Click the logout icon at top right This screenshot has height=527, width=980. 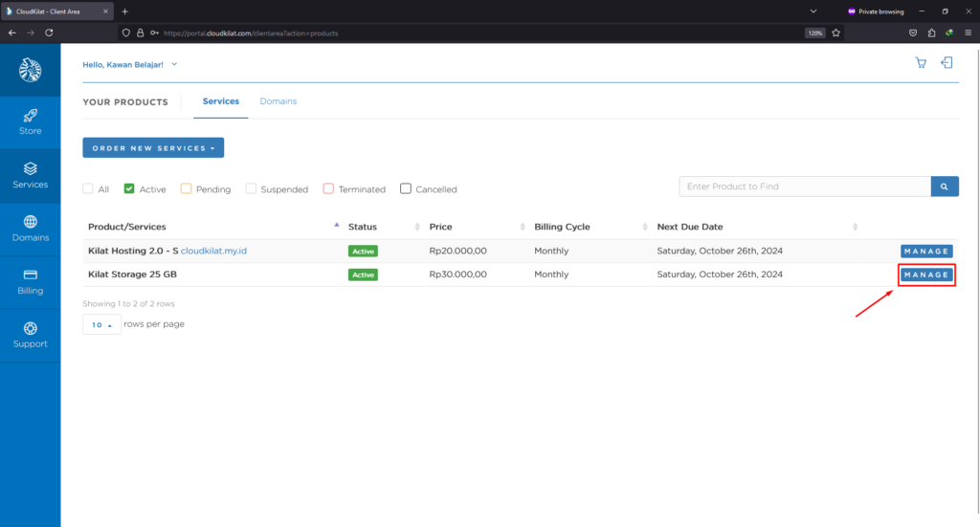coord(947,63)
